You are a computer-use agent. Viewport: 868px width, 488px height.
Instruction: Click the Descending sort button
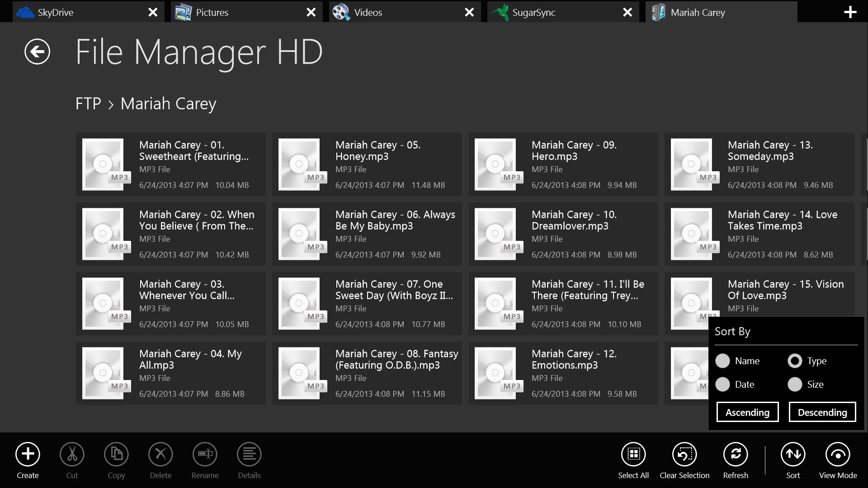tap(822, 412)
